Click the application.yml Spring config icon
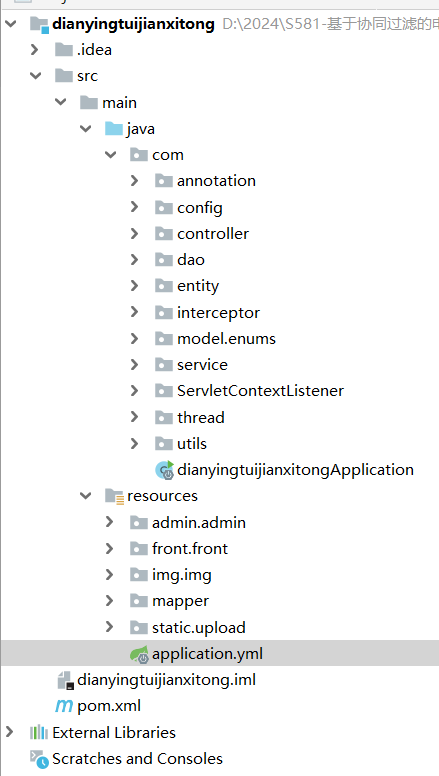Screen dimensions: 439x776 point(140,654)
